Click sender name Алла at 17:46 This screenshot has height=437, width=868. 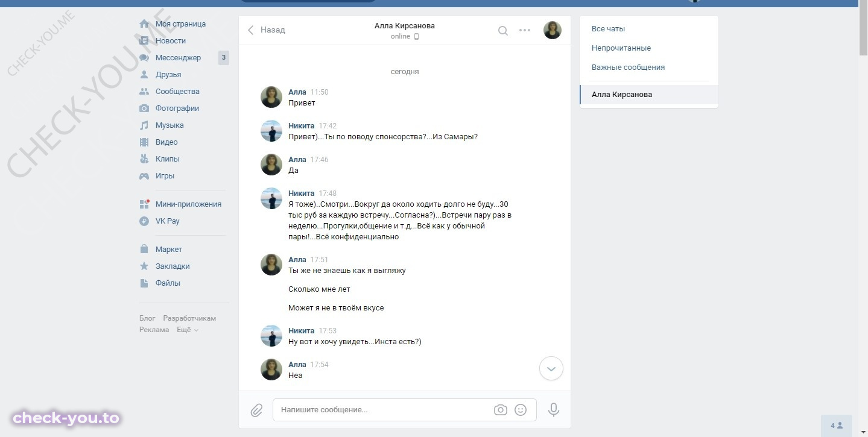(x=297, y=160)
